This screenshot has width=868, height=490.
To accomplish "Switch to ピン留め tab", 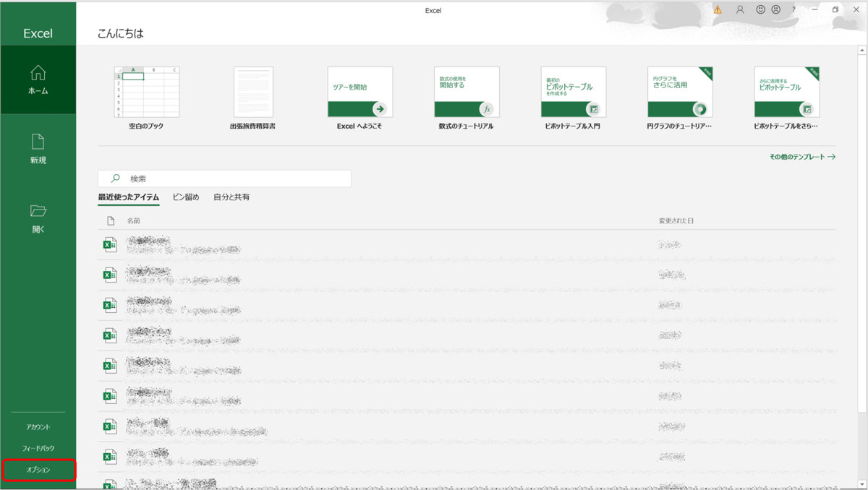I will [186, 197].
